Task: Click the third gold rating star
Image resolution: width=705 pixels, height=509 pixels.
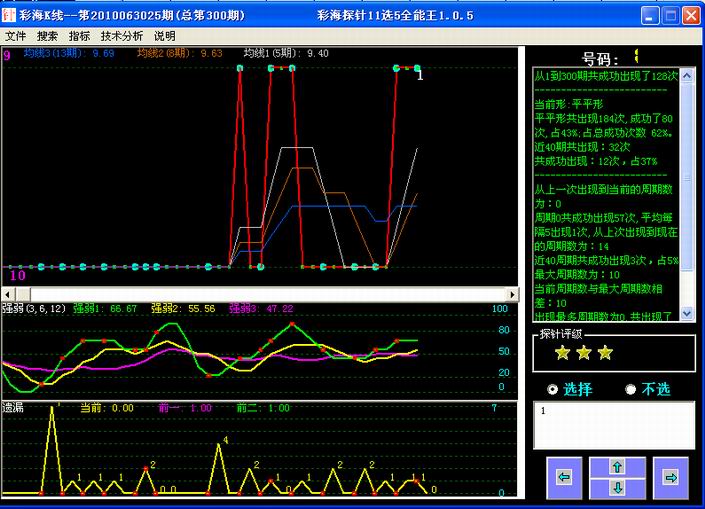Action: 605,352
